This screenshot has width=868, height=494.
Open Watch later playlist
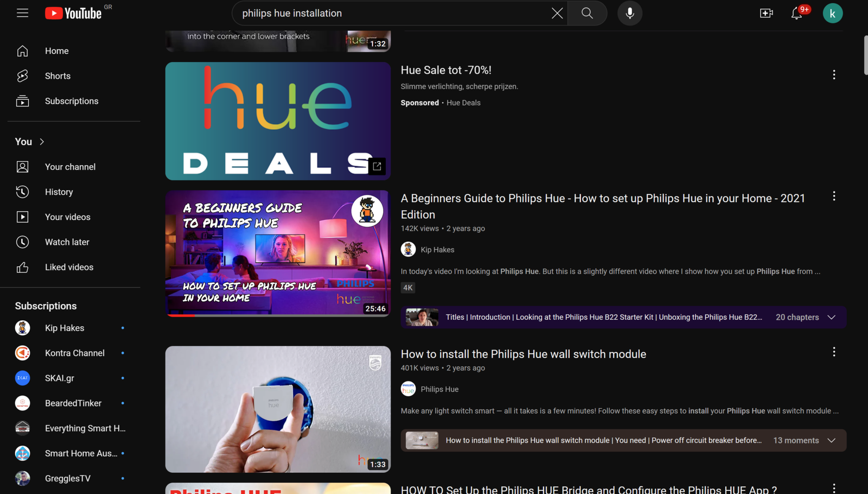point(67,242)
